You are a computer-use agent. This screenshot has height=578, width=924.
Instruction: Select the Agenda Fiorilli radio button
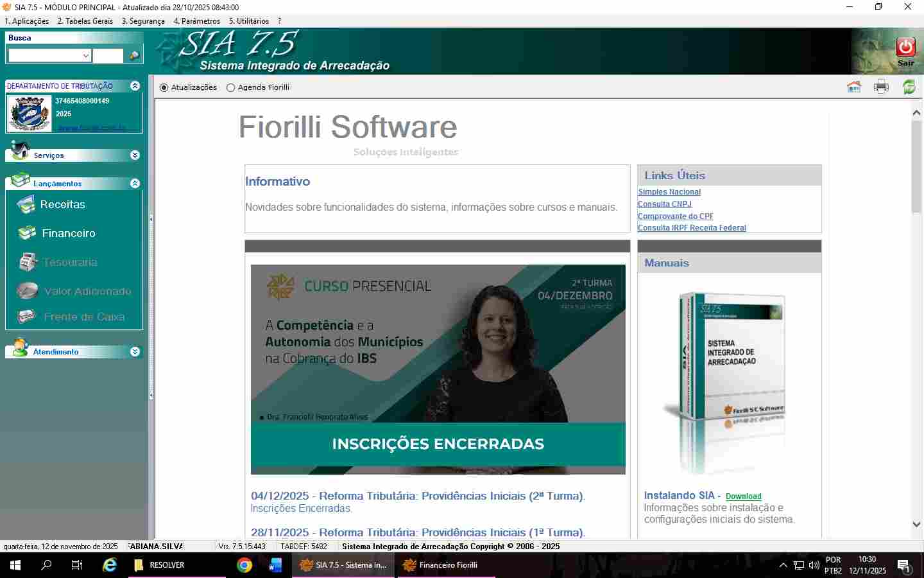point(231,88)
